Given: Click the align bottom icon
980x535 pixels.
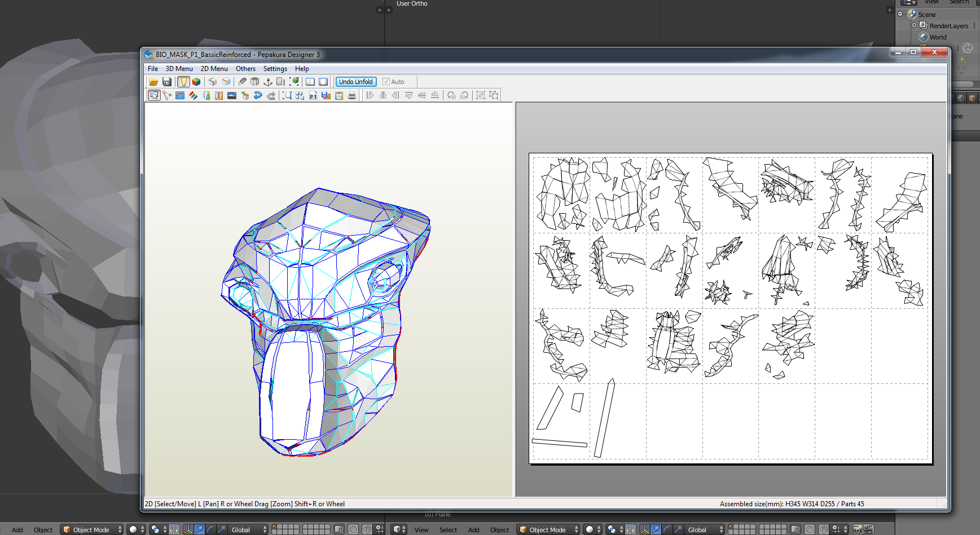Looking at the screenshot, I should pos(435,95).
